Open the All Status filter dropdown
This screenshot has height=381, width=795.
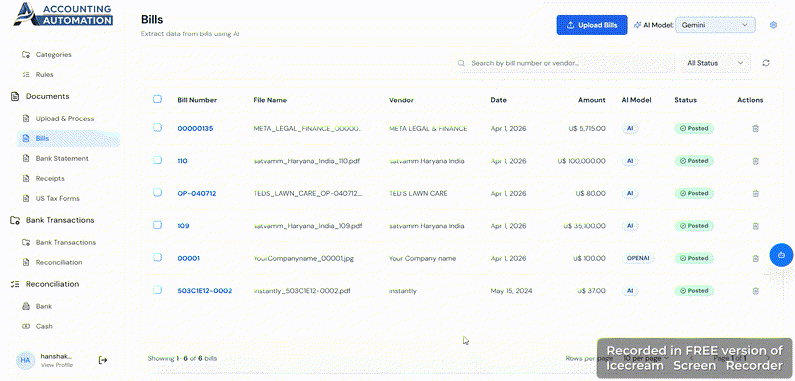coord(716,63)
